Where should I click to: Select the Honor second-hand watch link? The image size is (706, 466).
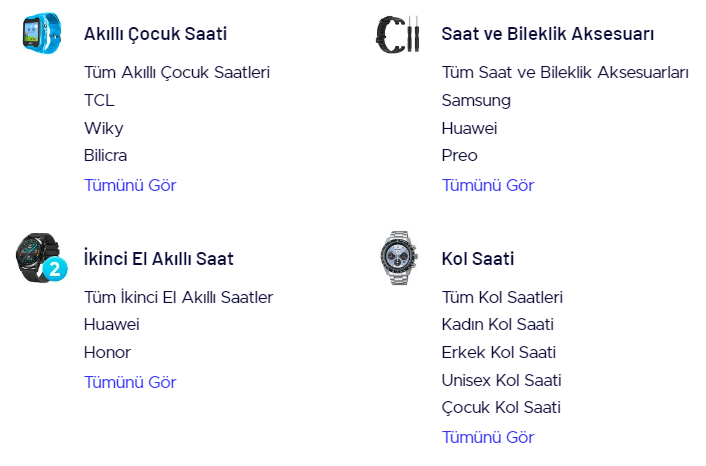(107, 352)
